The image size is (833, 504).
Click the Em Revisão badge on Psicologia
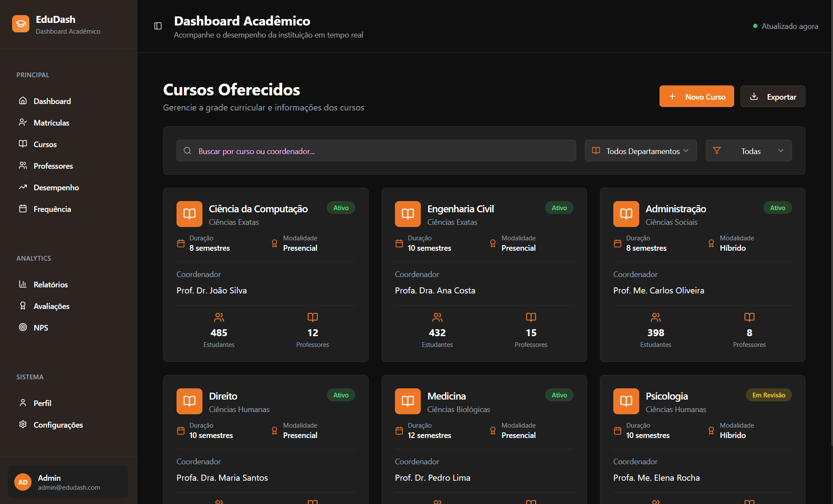pyautogui.click(x=768, y=395)
